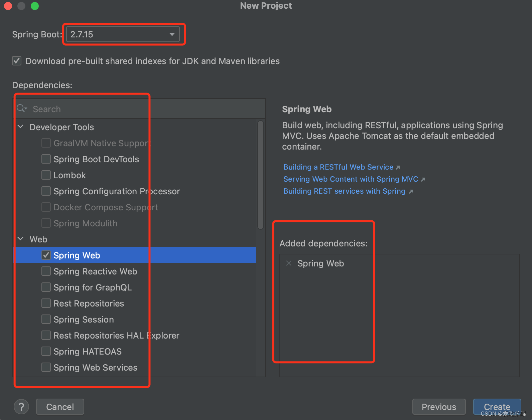Enable the Lombok dependency
This screenshot has height=420, width=532.
pos(46,175)
